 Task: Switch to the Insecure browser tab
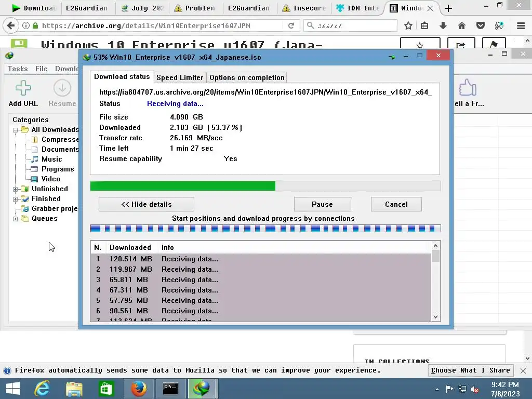(303, 8)
